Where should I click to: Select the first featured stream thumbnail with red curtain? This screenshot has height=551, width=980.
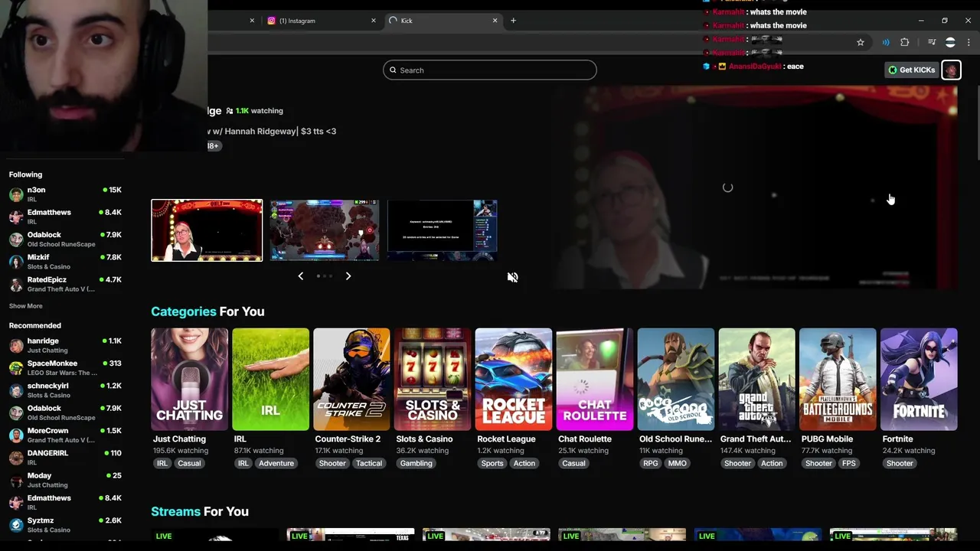pyautogui.click(x=207, y=230)
